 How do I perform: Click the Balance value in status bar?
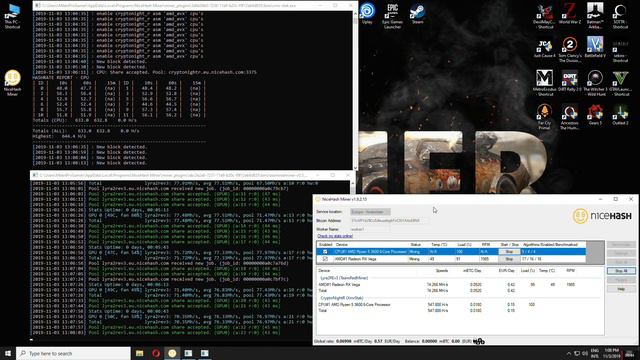429,341
